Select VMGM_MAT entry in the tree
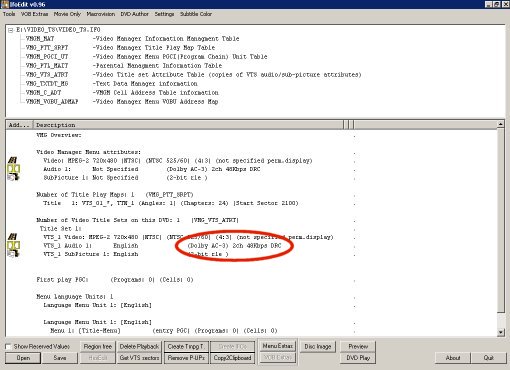 (40, 39)
